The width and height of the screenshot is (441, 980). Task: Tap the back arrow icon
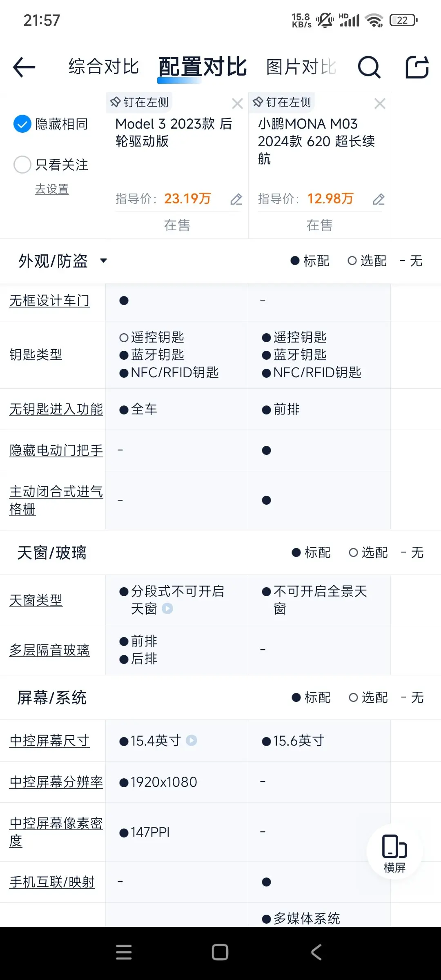(x=24, y=67)
